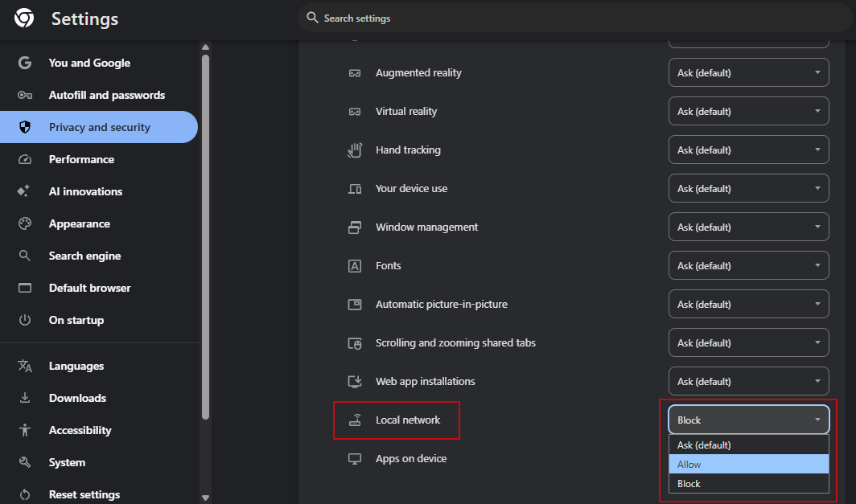Open Scrolling and zooming shared tabs dropdown
The height and width of the screenshot is (504, 856).
[748, 342]
